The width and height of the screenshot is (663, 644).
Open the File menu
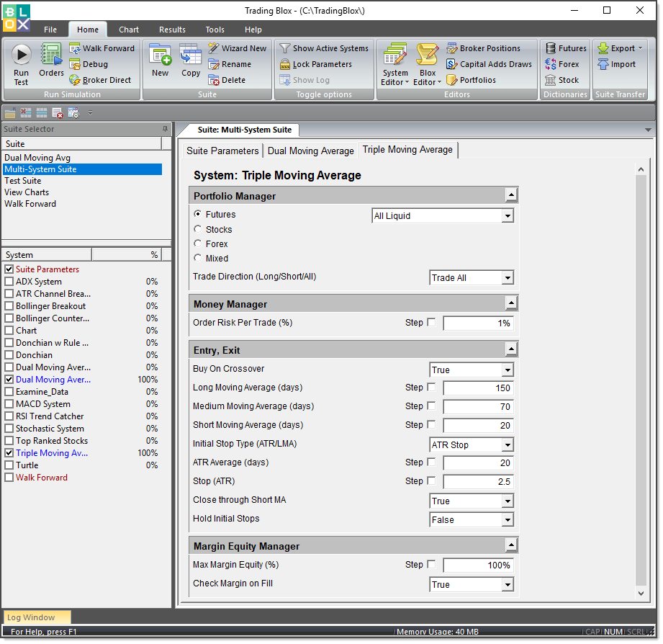(50, 30)
